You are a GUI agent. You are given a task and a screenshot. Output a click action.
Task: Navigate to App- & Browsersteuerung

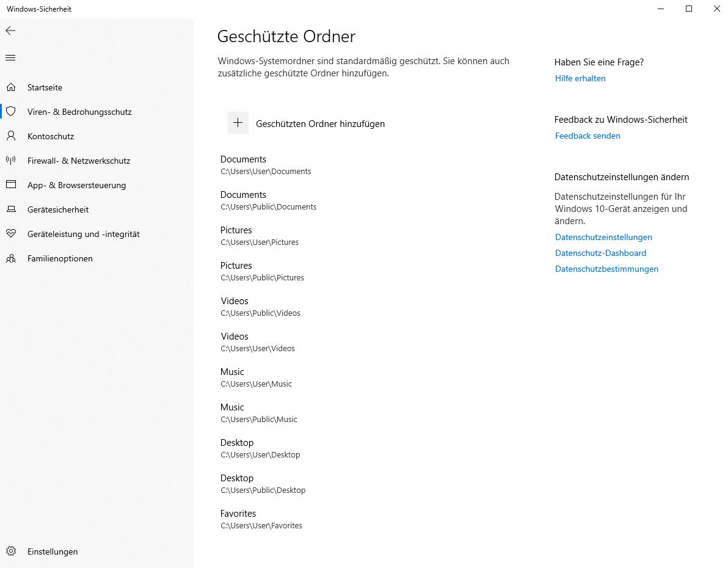76,185
